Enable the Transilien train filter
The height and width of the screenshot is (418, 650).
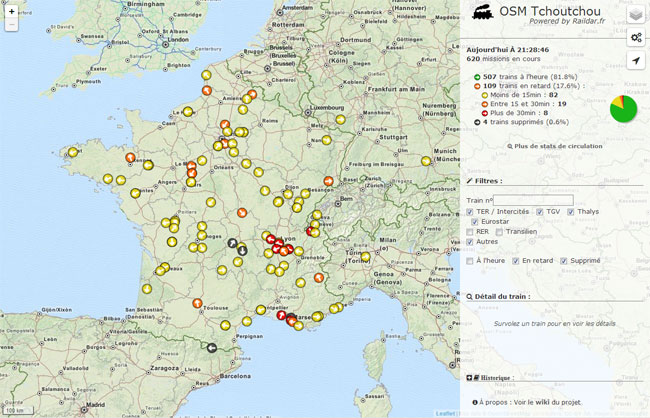[500, 231]
